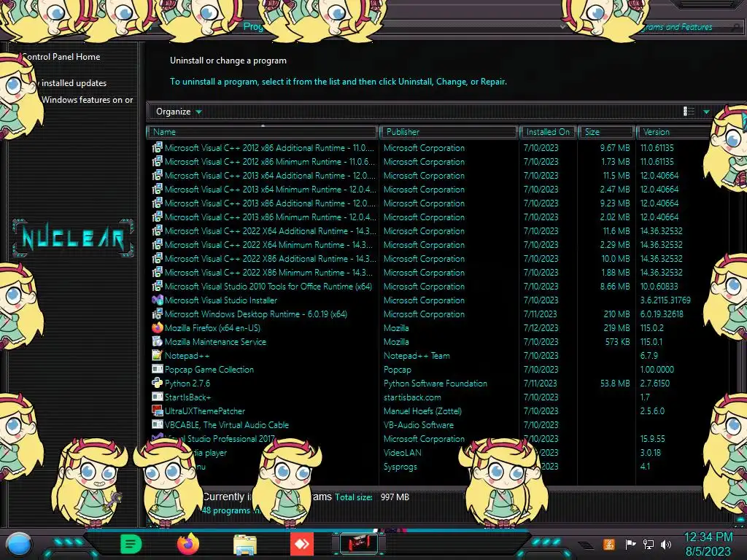Show the clock at 12:34 PM

pyautogui.click(x=708, y=537)
